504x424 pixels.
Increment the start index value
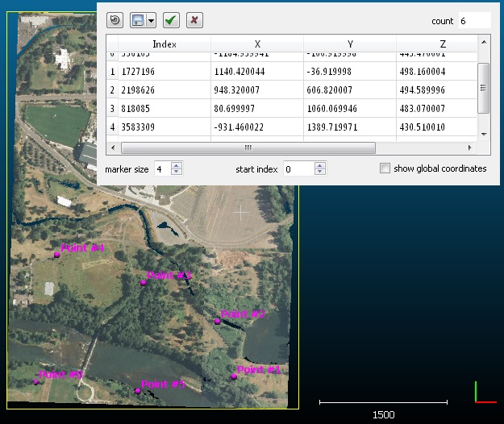[320, 165]
